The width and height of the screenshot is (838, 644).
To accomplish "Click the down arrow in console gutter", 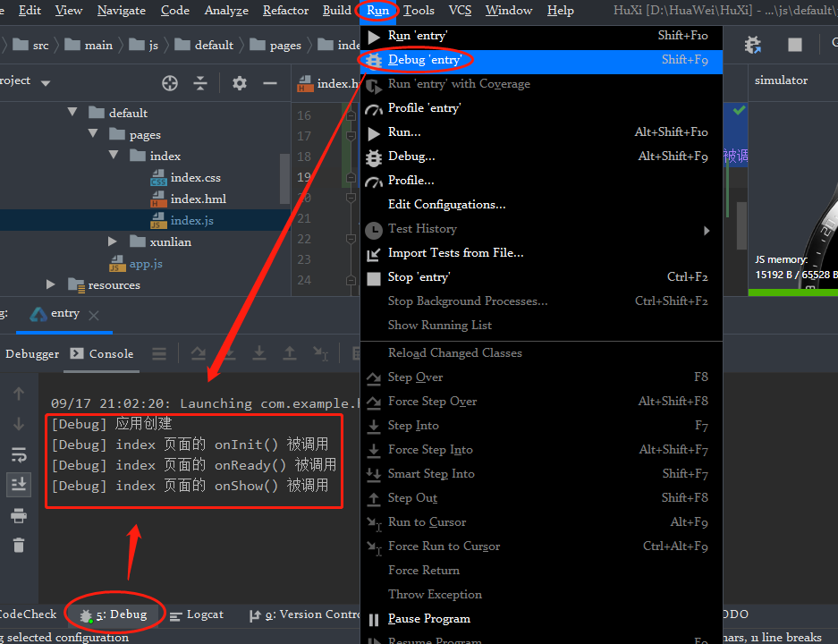I will pos(19,424).
